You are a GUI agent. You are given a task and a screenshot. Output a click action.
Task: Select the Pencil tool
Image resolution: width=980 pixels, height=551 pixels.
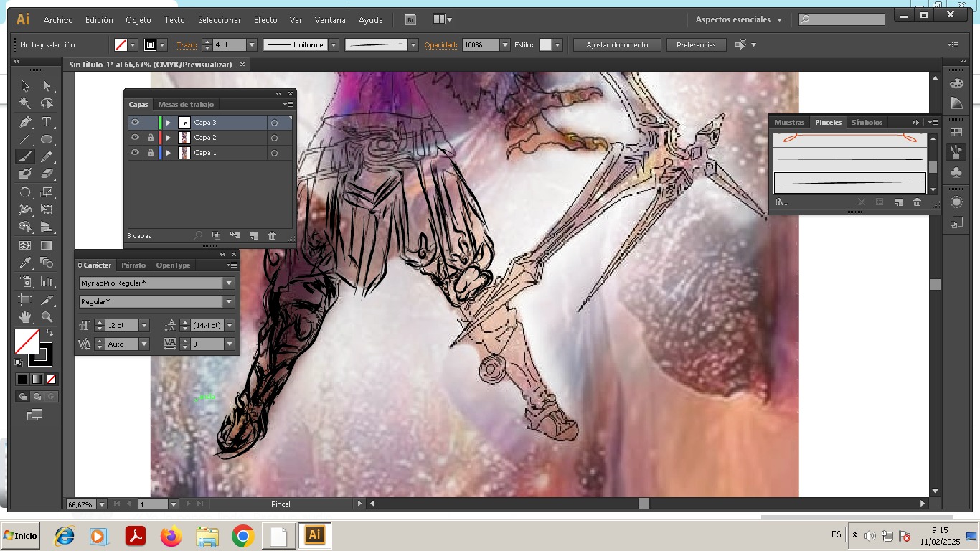point(47,156)
